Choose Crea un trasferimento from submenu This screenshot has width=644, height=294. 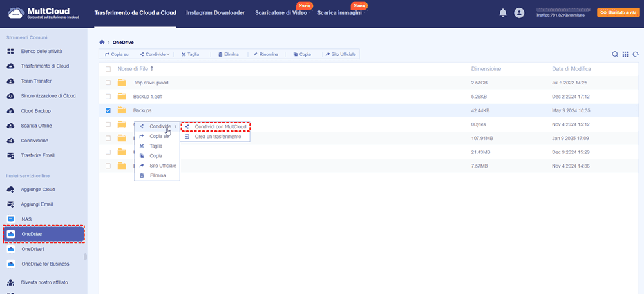[215, 137]
